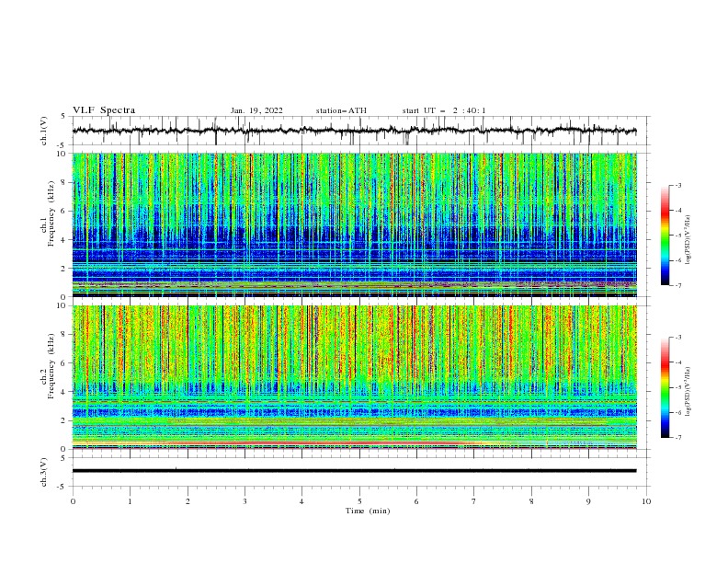Click time axis tick label '0'
This screenshot has width=728, height=563.
[73, 501]
